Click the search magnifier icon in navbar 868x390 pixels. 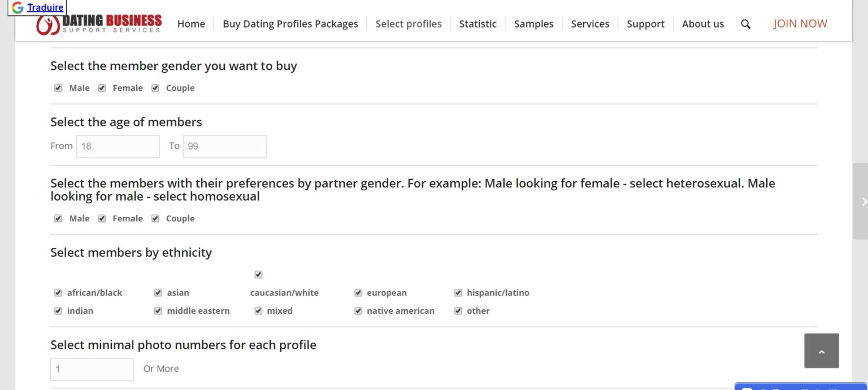745,24
